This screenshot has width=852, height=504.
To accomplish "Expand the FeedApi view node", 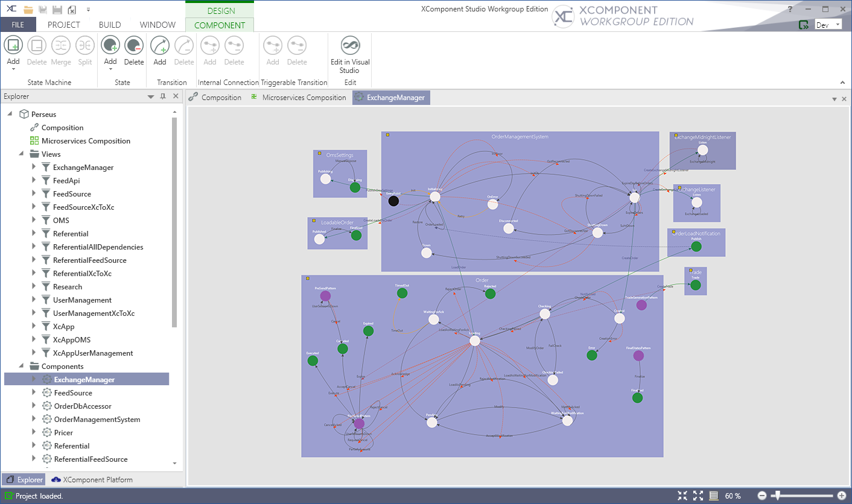I will pos(34,181).
